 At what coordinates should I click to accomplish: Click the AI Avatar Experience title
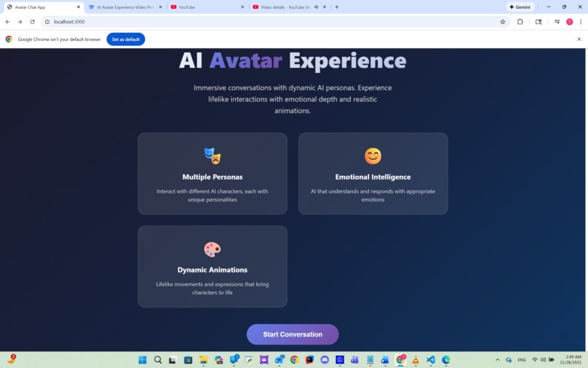pyautogui.click(x=293, y=61)
